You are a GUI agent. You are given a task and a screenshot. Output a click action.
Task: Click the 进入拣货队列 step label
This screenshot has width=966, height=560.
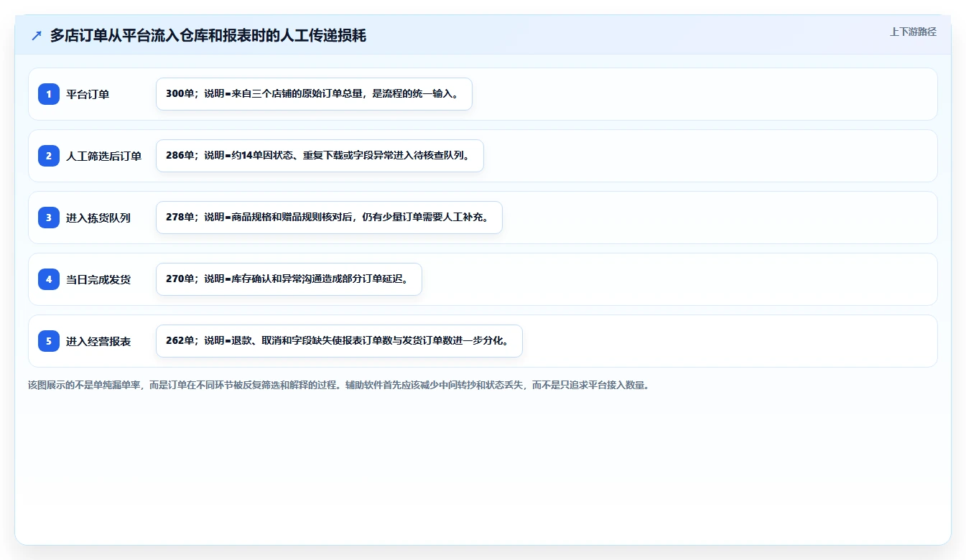98,218
